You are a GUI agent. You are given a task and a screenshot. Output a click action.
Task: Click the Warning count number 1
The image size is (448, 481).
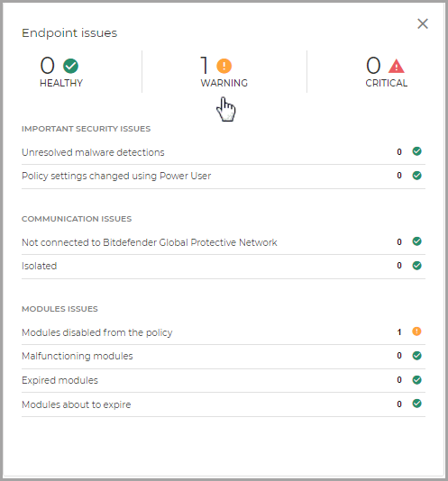[205, 66]
